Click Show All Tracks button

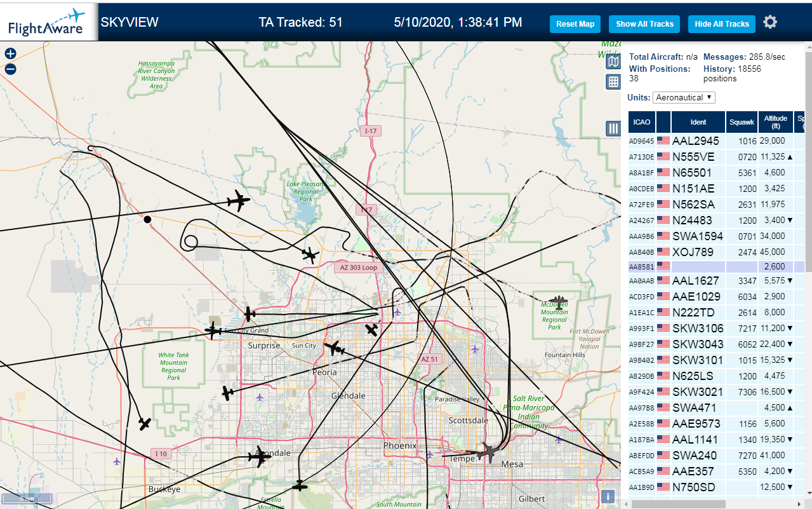pos(644,24)
